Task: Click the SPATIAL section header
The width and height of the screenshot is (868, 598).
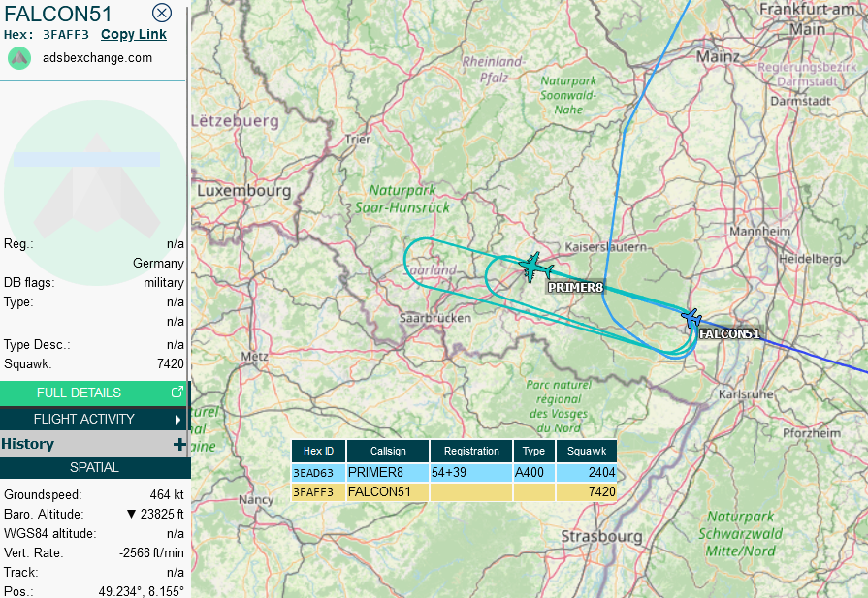Action: tap(95, 467)
